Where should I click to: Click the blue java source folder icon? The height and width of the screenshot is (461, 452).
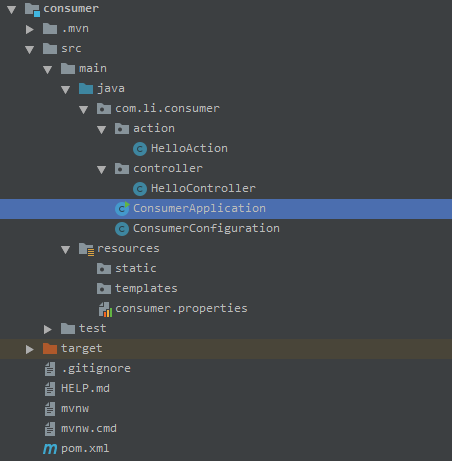(86, 89)
